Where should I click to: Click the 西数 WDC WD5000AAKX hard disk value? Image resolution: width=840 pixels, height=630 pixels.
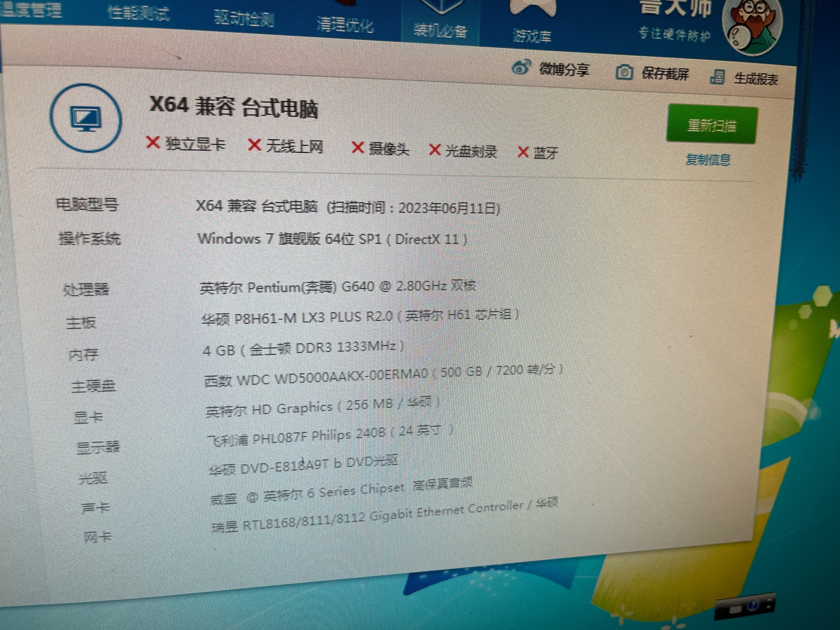(384, 375)
